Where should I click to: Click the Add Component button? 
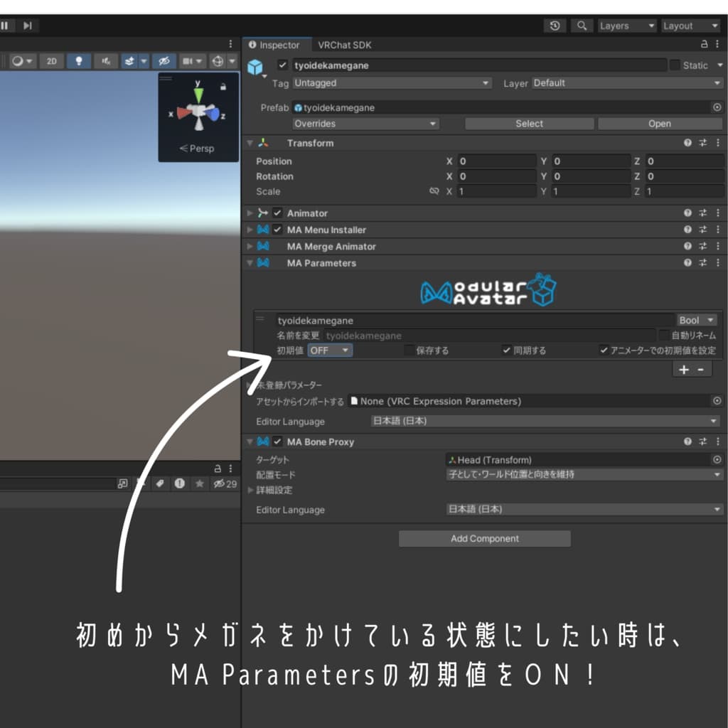coord(483,538)
